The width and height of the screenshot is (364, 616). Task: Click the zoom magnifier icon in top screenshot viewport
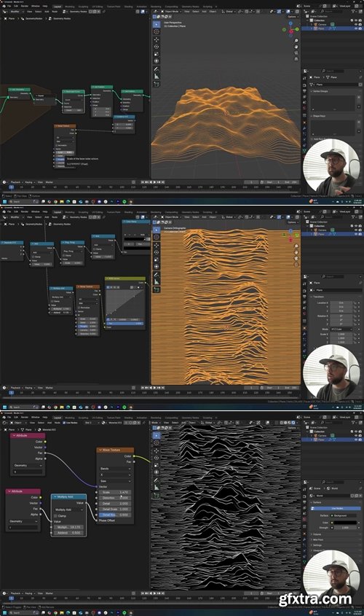coord(296,41)
